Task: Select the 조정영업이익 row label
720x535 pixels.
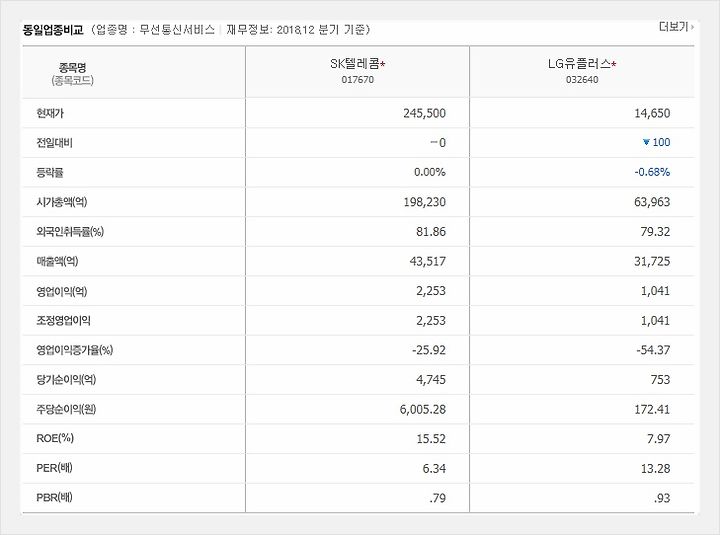Action: 63,321
